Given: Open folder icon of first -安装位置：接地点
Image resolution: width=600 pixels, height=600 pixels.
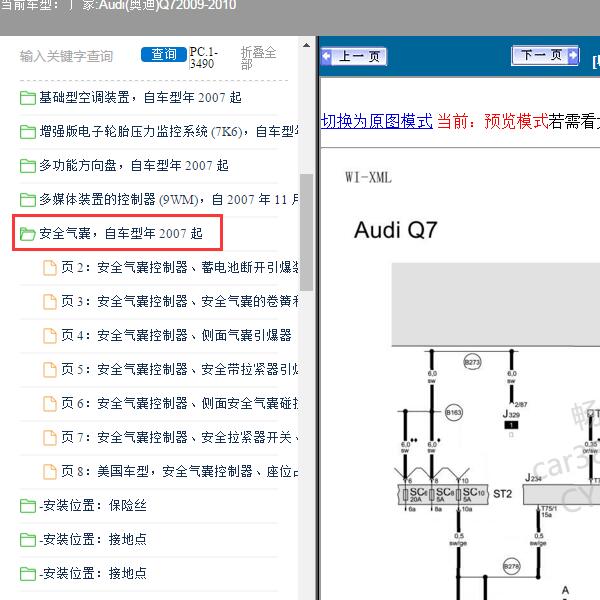Looking at the screenshot, I should pos(28,540).
